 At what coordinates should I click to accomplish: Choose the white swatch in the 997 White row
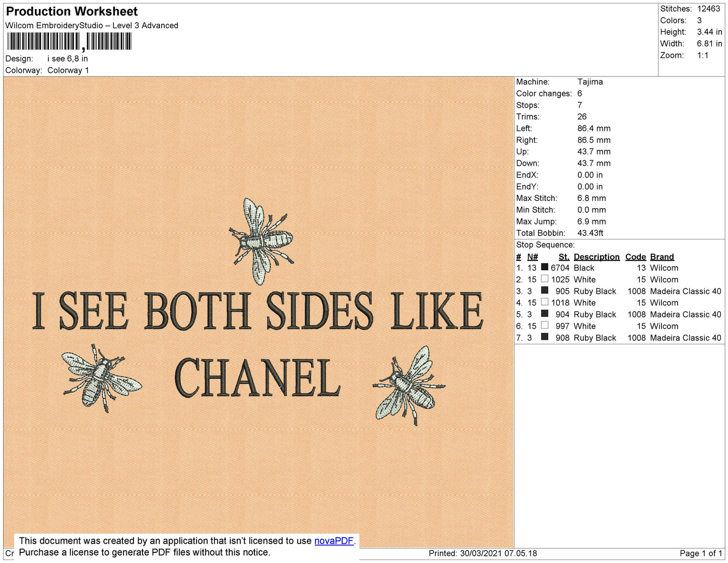[x=545, y=325]
